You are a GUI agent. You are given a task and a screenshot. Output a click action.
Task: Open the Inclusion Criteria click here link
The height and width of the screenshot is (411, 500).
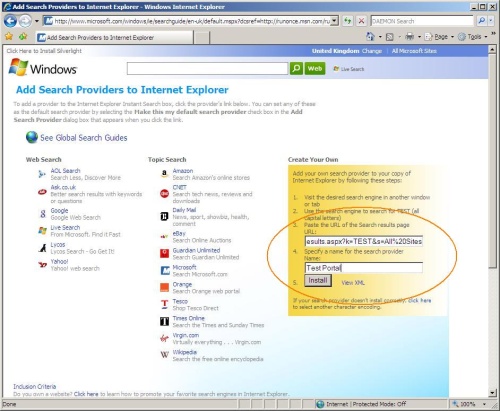click(86, 394)
